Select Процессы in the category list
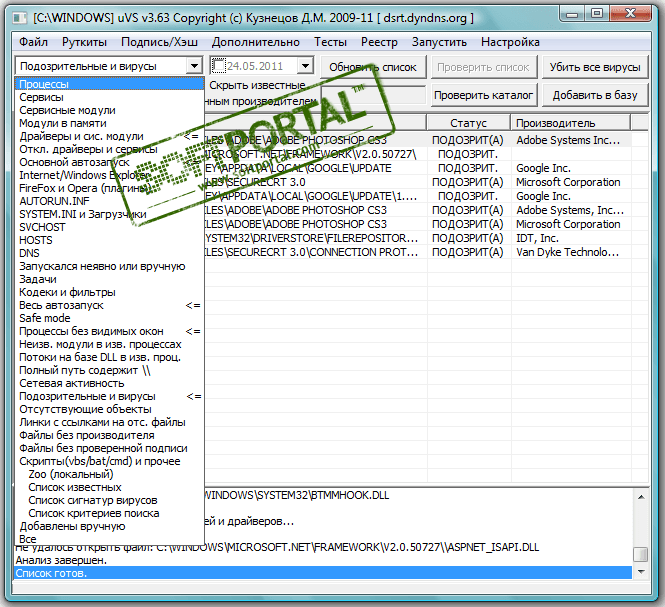 point(109,84)
